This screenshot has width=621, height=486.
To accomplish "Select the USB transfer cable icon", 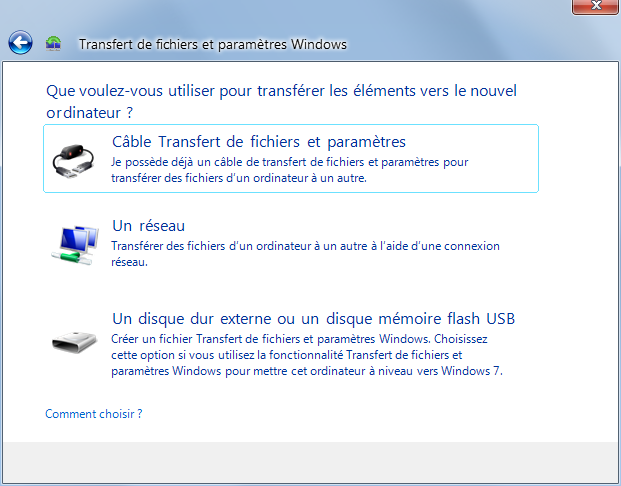I will point(73,160).
